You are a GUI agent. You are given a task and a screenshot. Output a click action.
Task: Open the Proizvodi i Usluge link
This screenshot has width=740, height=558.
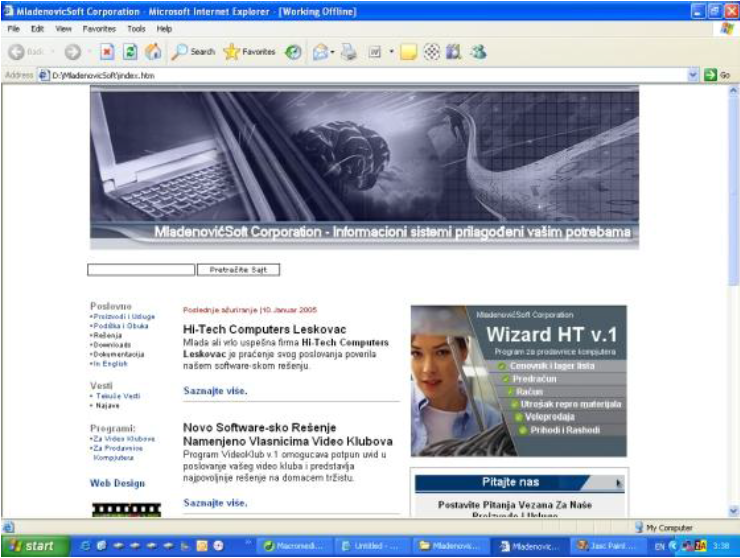click(x=124, y=316)
